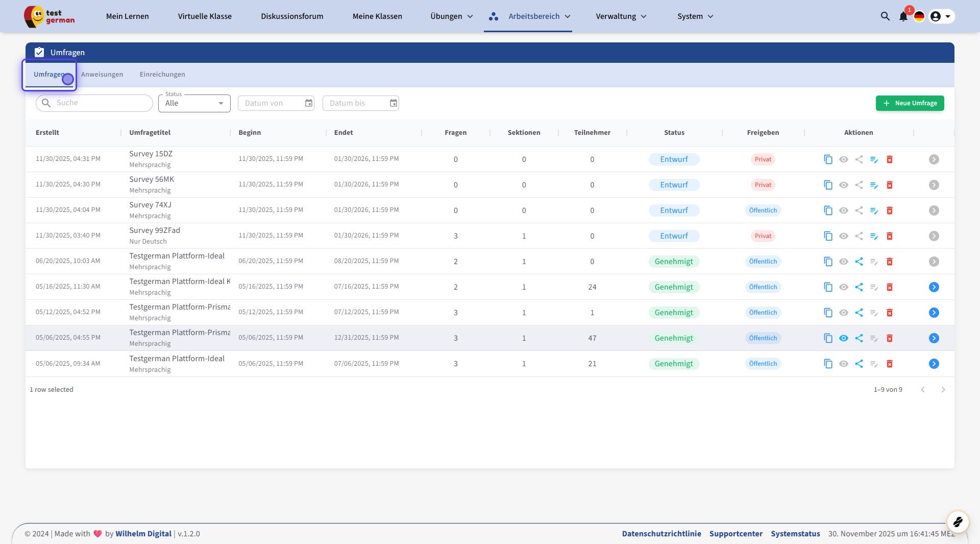
Task: Edit questions of Survey 99ZFad
Action: click(x=874, y=236)
